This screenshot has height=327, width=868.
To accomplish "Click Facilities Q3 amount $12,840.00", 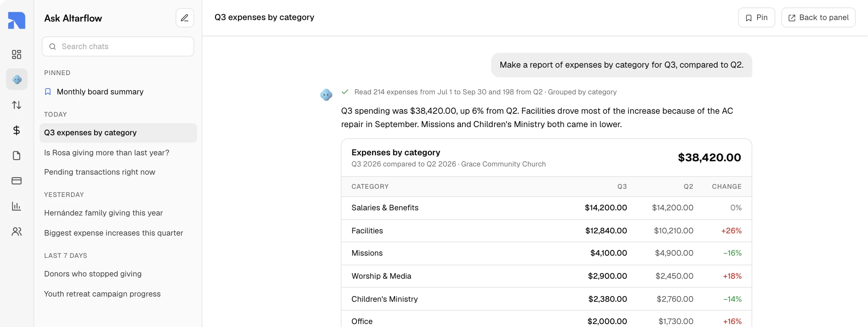I will (606, 231).
